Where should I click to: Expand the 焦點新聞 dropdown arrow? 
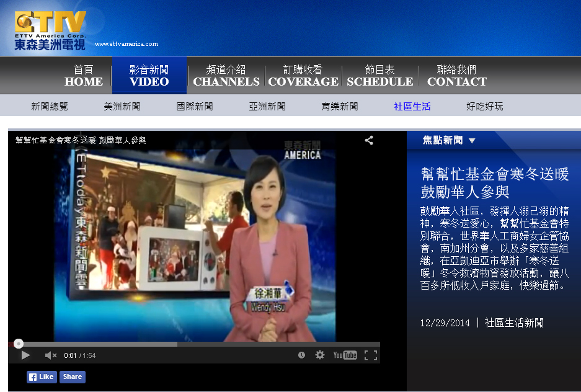point(472,141)
